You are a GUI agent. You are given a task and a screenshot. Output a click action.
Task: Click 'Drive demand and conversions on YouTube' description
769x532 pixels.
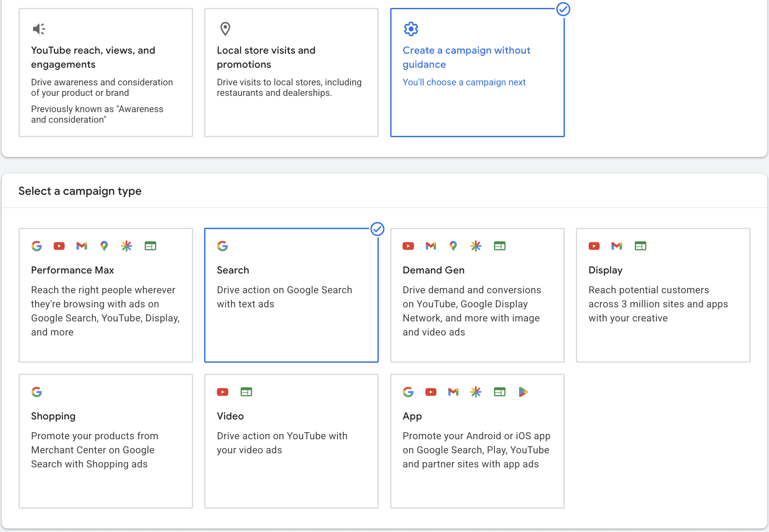click(x=472, y=311)
